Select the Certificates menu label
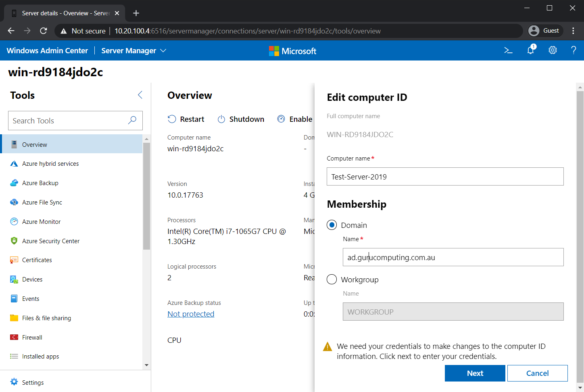Image resolution: width=584 pixels, height=392 pixels. [x=37, y=260]
